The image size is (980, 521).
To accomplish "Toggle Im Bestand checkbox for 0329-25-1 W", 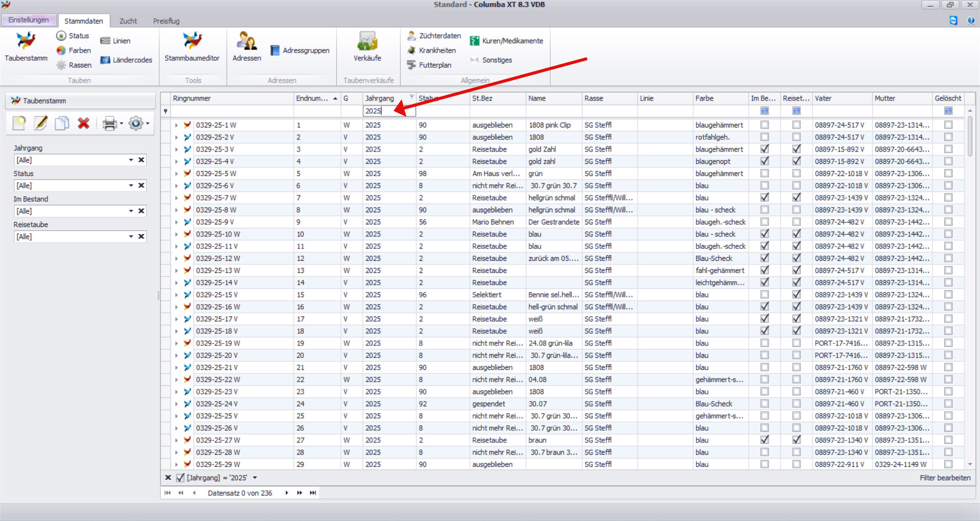I will click(x=764, y=125).
